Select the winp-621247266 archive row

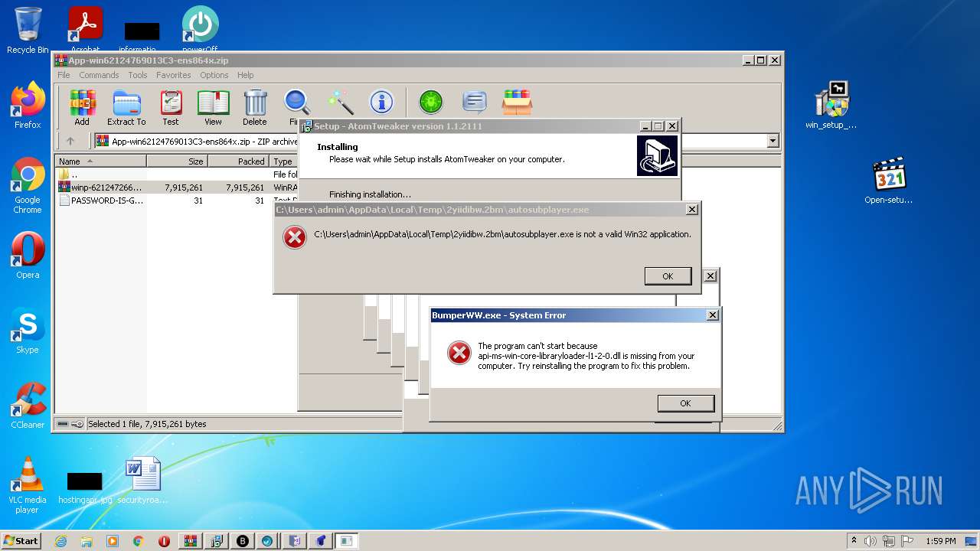pos(176,187)
